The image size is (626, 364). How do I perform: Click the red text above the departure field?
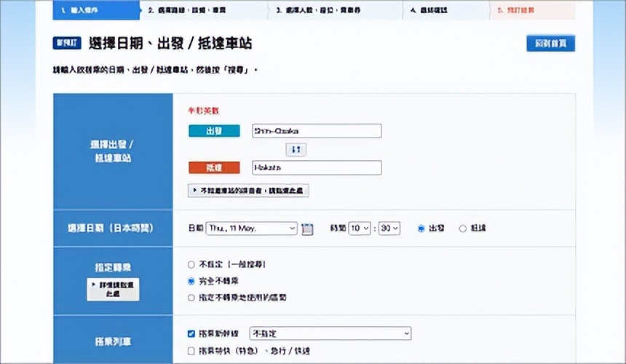pyautogui.click(x=204, y=111)
